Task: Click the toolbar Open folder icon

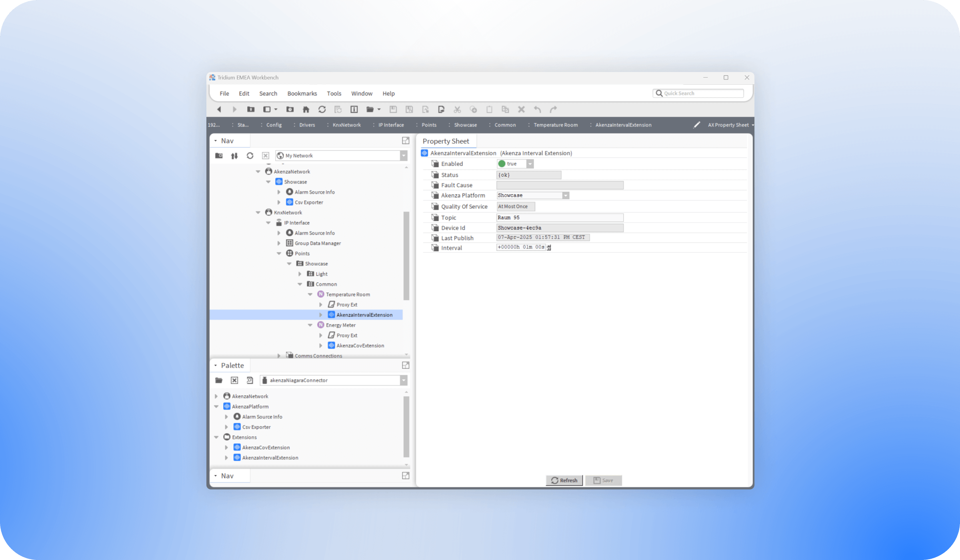Action: tap(370, 109)
